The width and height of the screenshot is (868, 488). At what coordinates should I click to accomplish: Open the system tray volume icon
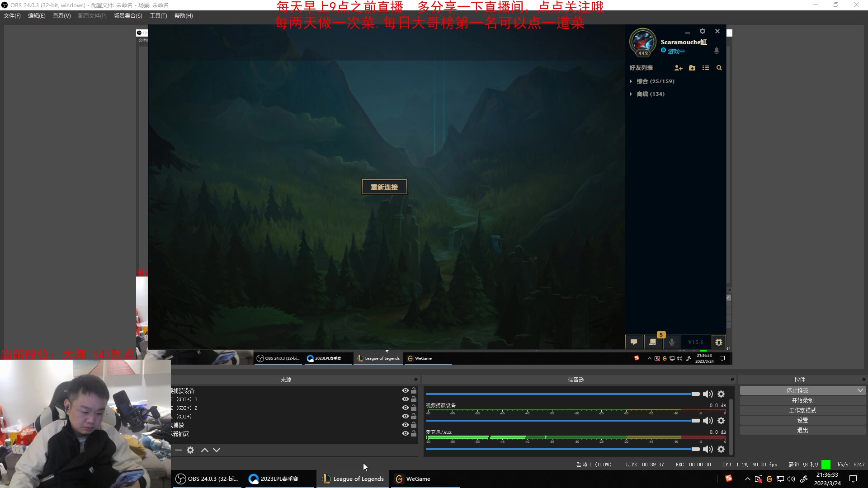click(x=791, y=479)
